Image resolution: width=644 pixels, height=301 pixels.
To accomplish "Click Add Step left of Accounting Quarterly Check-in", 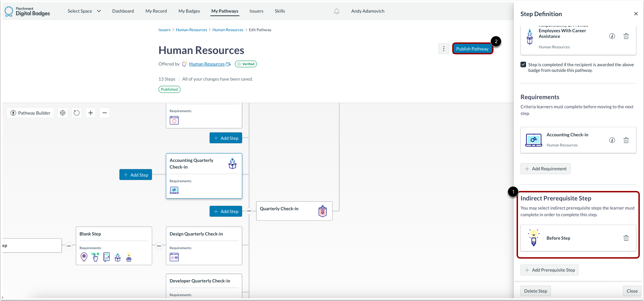I will 136,175.
